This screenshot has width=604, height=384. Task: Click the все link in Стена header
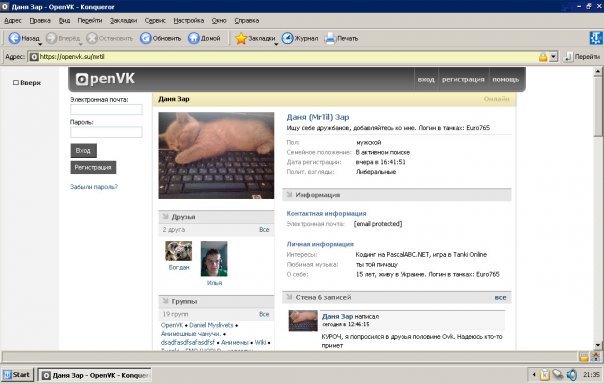(x=500, y=298)
